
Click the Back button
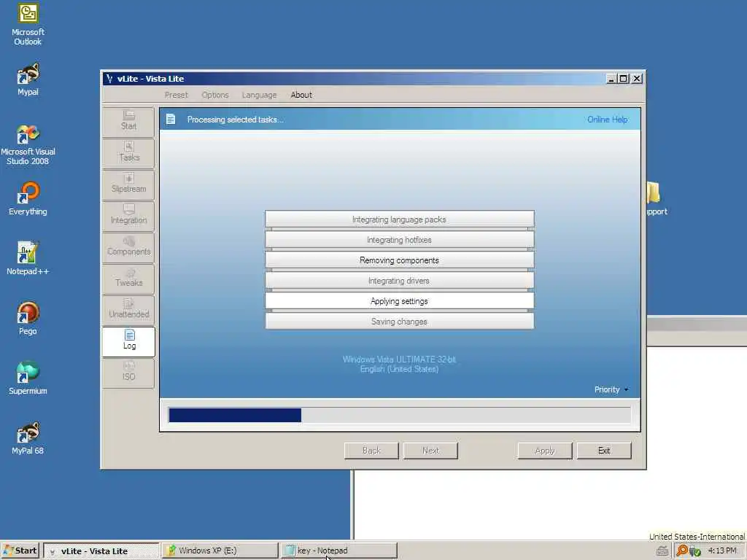tap(371, 451)
